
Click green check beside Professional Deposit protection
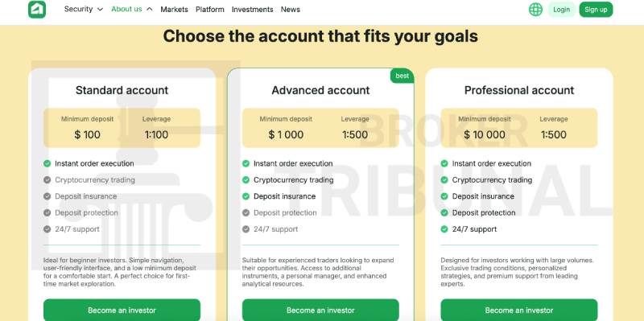[444, 212]
